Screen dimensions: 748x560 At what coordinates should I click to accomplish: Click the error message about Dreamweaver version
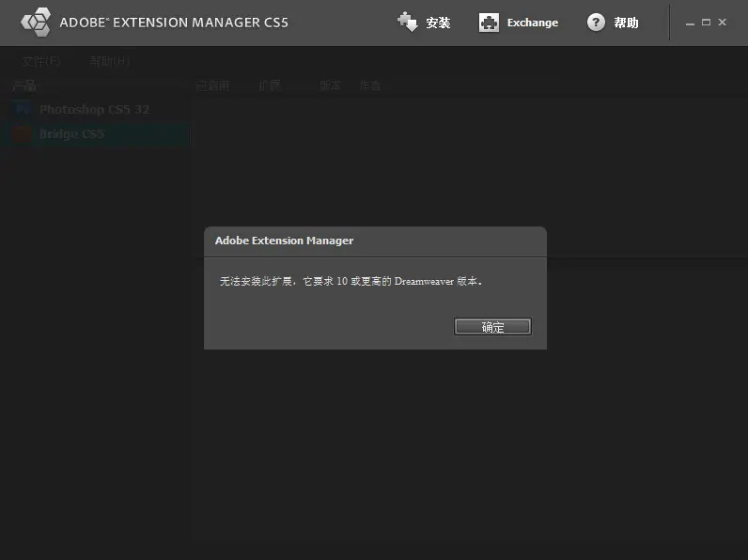(351, 281)
